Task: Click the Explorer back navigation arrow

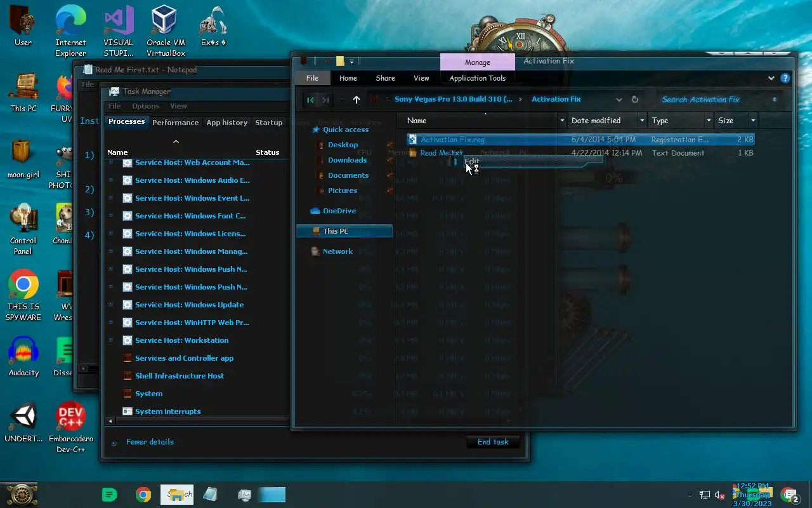Action: [310, 100]
